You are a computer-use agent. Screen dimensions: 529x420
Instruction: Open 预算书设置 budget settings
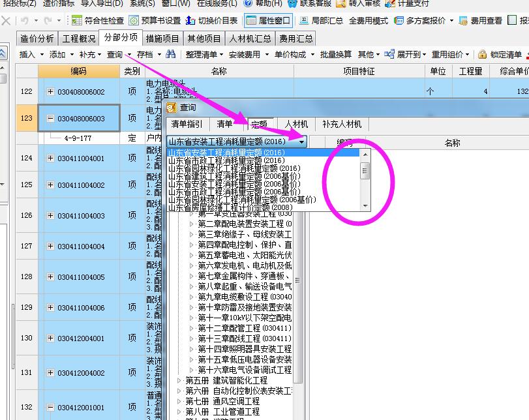tap(155, 21)
